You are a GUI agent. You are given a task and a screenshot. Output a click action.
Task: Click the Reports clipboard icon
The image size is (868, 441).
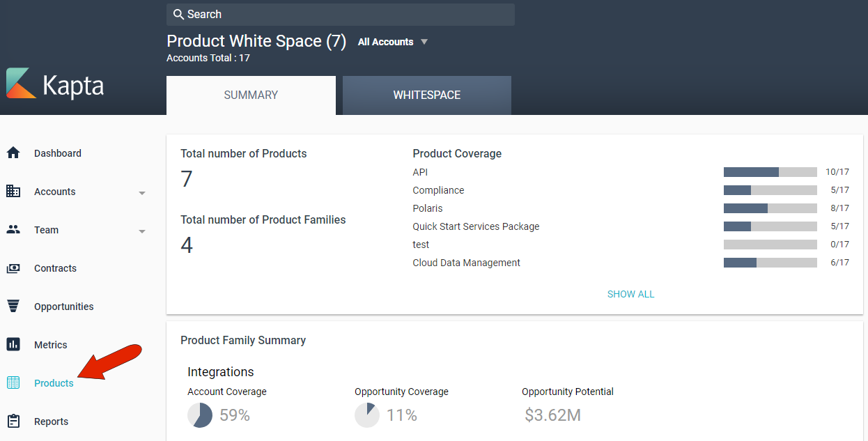(13, 421)
